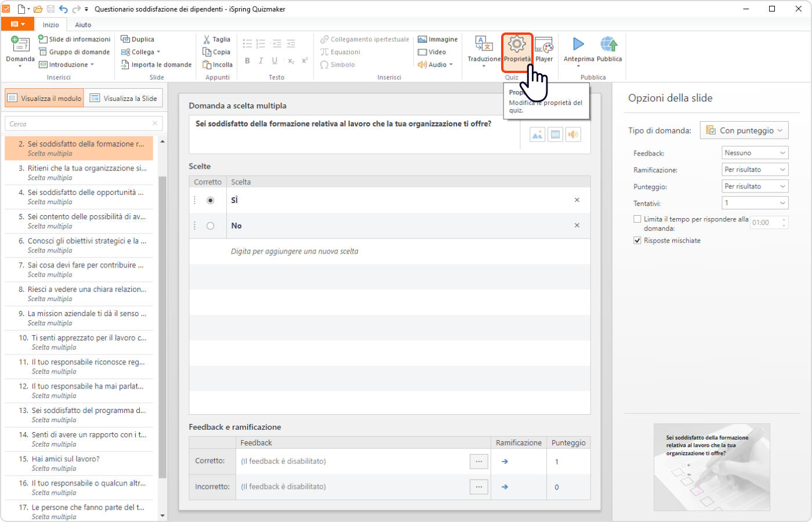This screenshot has height=522, width=812.
Task: Switch to Visualizza il modulo view
Action: tap(45, 98)
